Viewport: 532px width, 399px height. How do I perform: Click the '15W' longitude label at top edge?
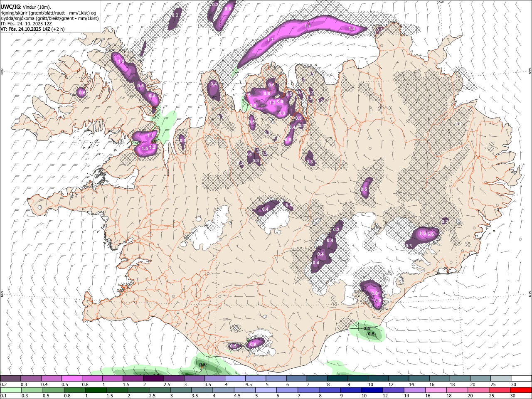click(441, 2)
